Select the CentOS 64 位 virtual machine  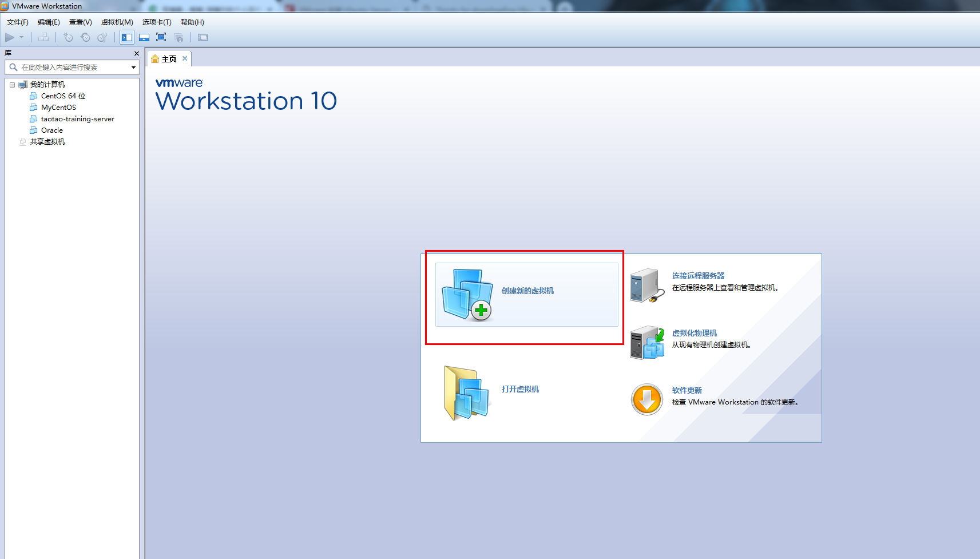[64, 96]
